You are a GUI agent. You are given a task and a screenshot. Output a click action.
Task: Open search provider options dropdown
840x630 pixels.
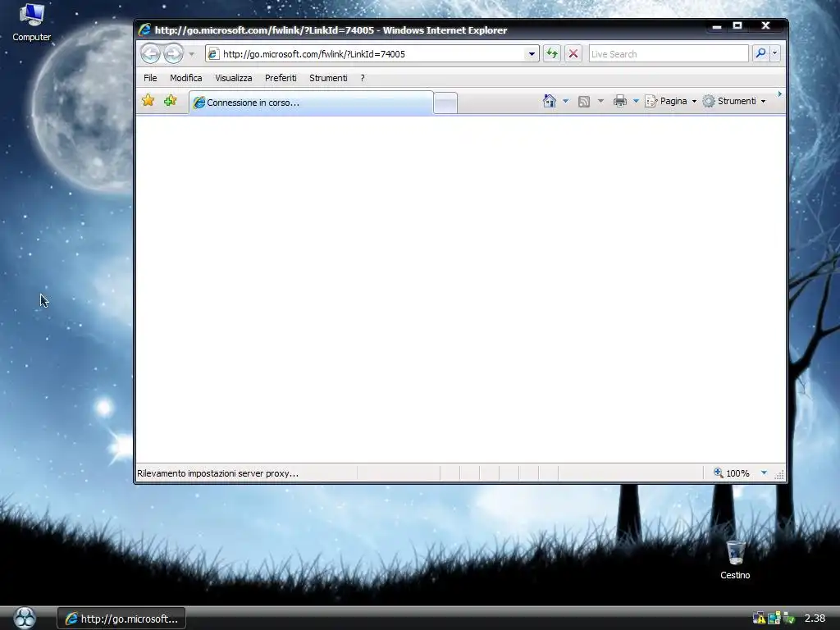pos(774,53)
